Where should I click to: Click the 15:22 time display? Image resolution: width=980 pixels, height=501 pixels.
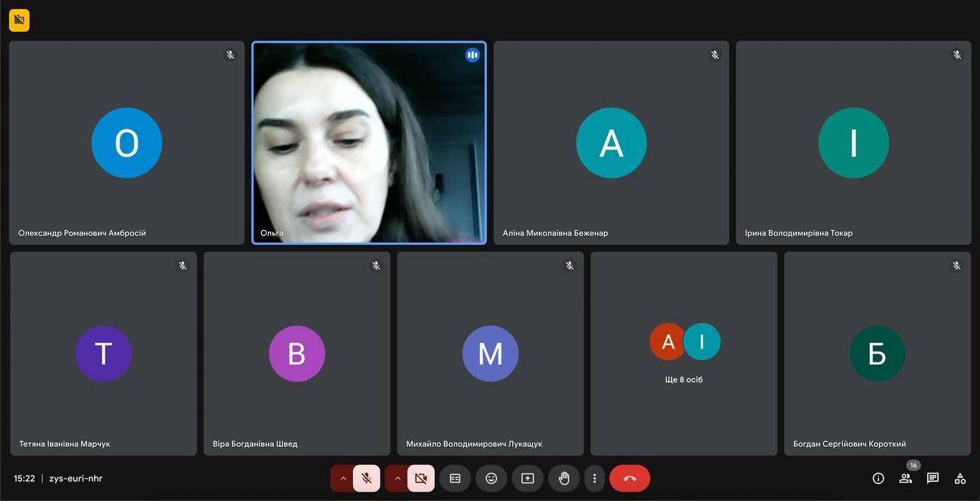click(x=24, y=478)
